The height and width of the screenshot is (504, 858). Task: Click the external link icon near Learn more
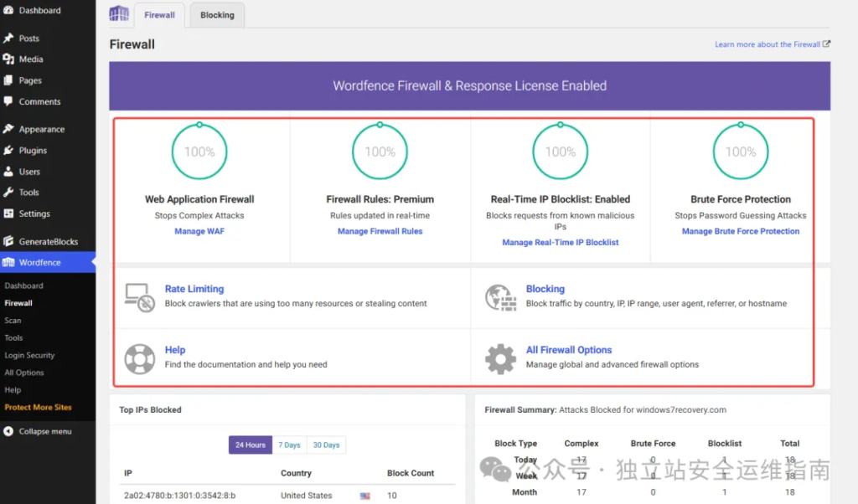click(826, 44)
